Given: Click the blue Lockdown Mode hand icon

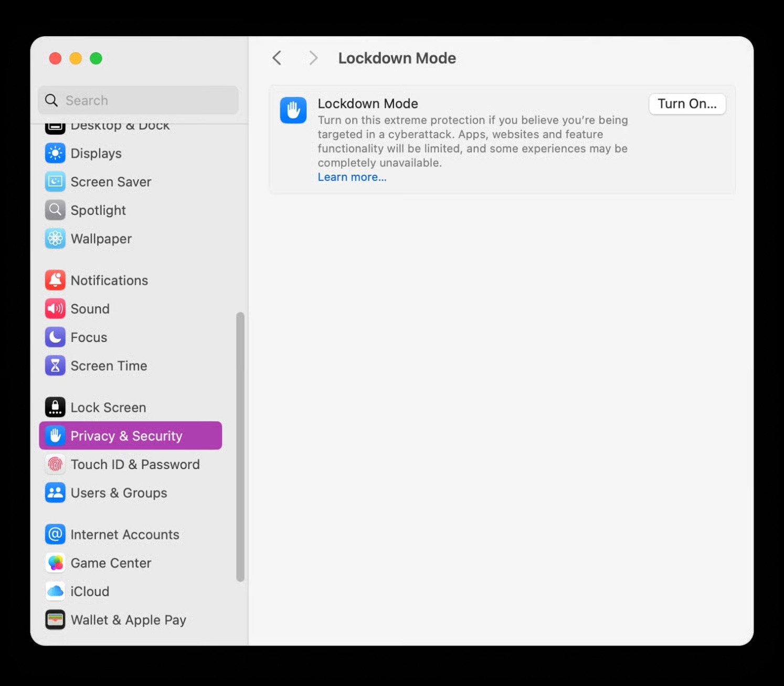Looking at the screenshot, I should pyautogui.click(x=293, y=110).
